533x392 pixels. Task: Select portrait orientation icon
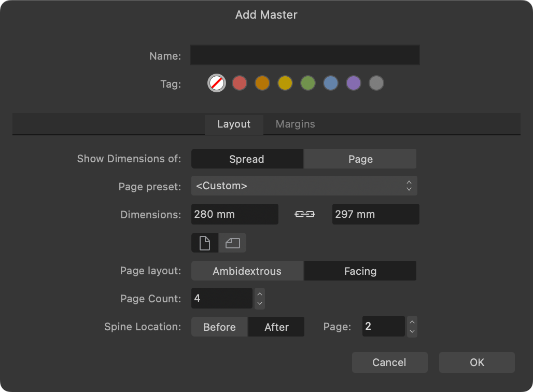coord(205,243)
